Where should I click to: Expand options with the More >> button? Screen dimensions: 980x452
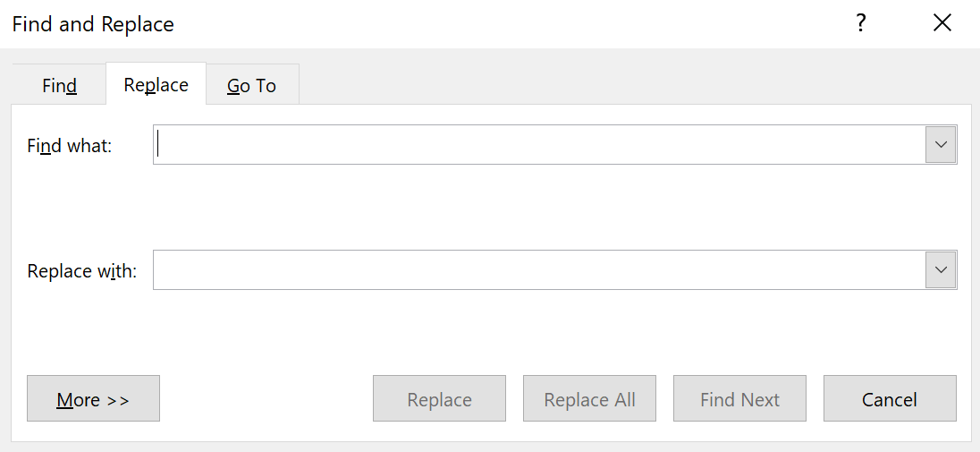(93, 399)
